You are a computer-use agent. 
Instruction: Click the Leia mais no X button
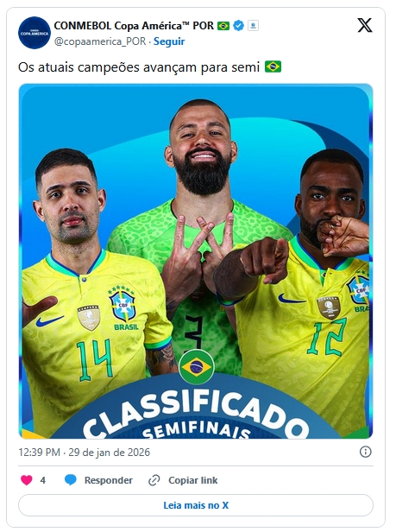[196, 505]
